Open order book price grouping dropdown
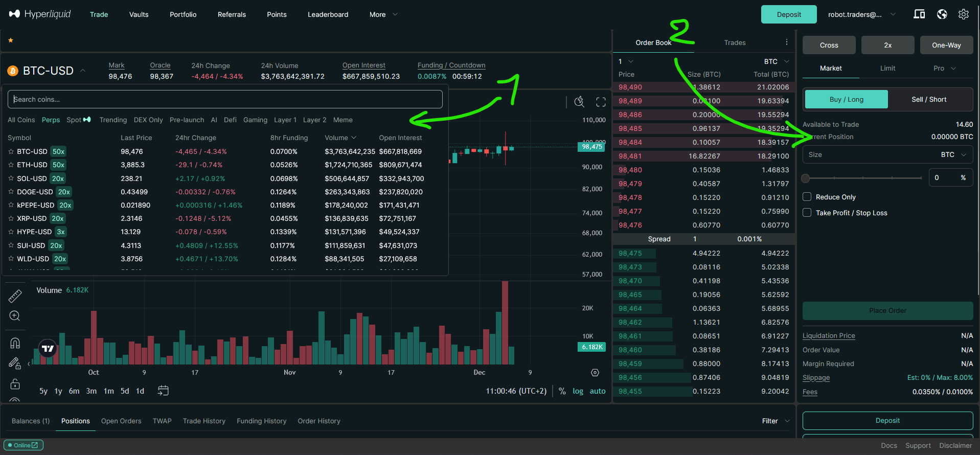The image size is (980, 455). tap(626, 61)
